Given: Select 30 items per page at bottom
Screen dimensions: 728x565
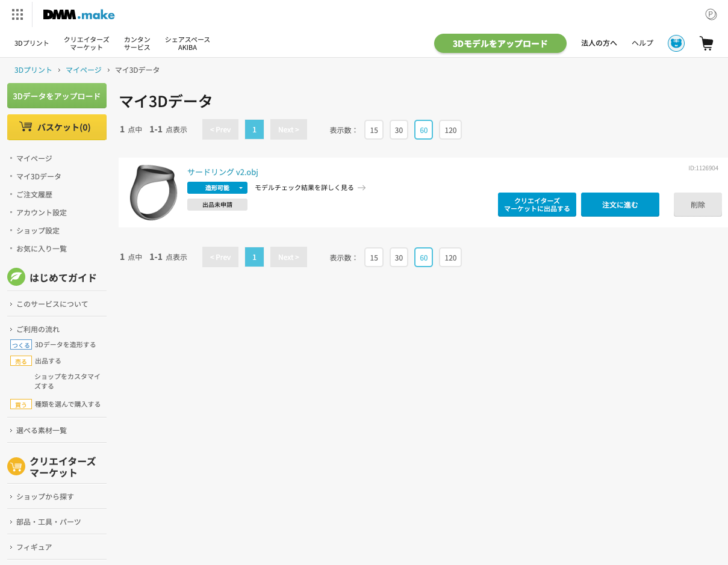Looking at the screenshot, I should tap(399, 258).
